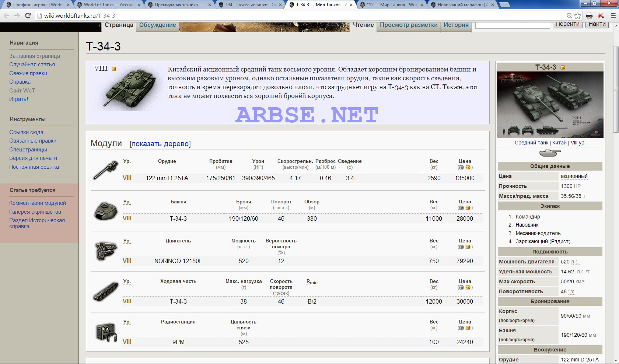Image resolution: width=619 pixels, height=364 pixels.
Task: Open 'Заглавная страница' in navigation
Action: point(35,56)
